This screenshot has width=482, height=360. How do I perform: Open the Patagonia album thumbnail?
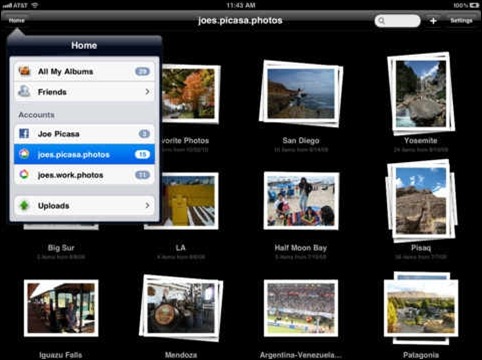[x=421, y=308]
